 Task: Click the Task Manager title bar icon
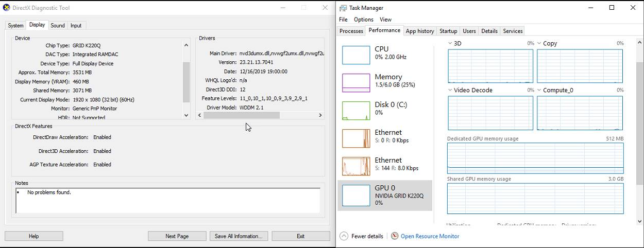coord(343,8)
